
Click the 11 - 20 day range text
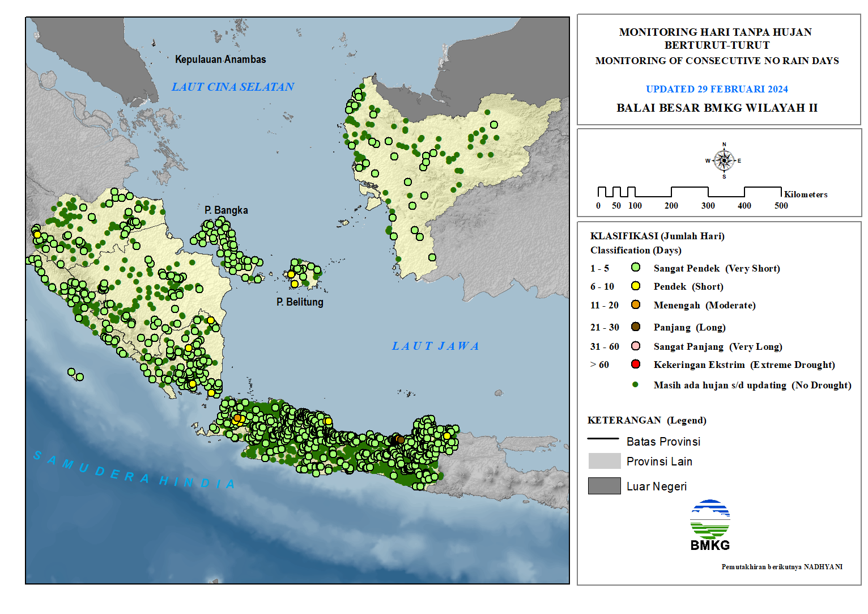[605, 305]
